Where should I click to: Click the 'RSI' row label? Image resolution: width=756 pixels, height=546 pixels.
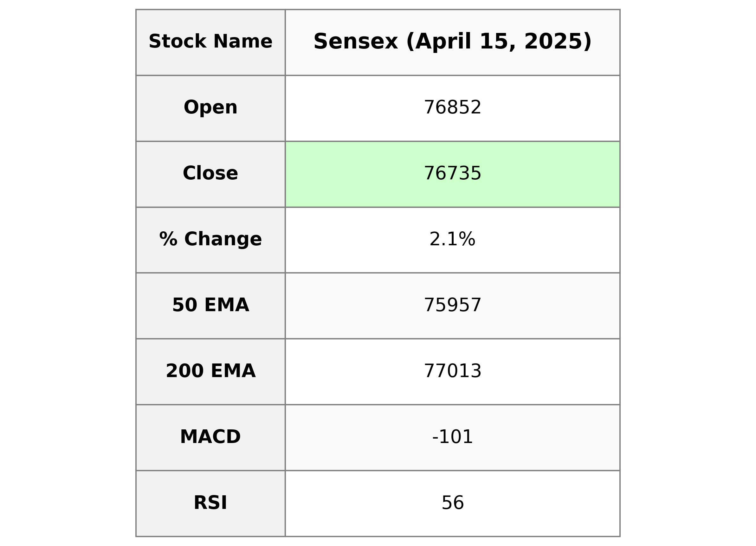tap(210, 503)
